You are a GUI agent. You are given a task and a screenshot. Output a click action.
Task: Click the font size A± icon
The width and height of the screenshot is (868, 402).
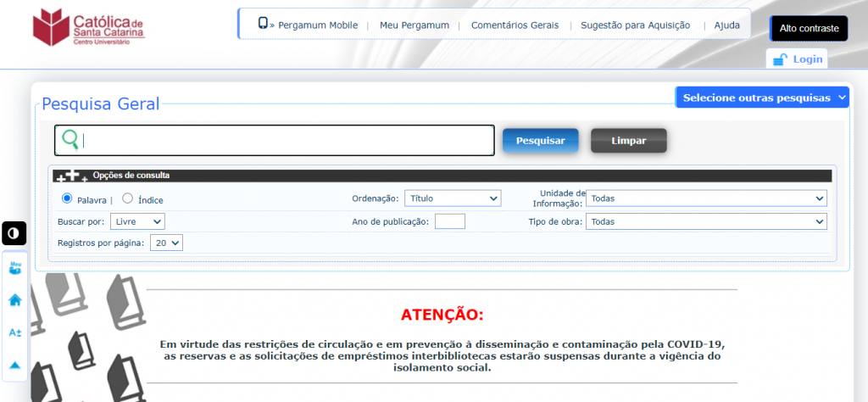click(14, 332)
